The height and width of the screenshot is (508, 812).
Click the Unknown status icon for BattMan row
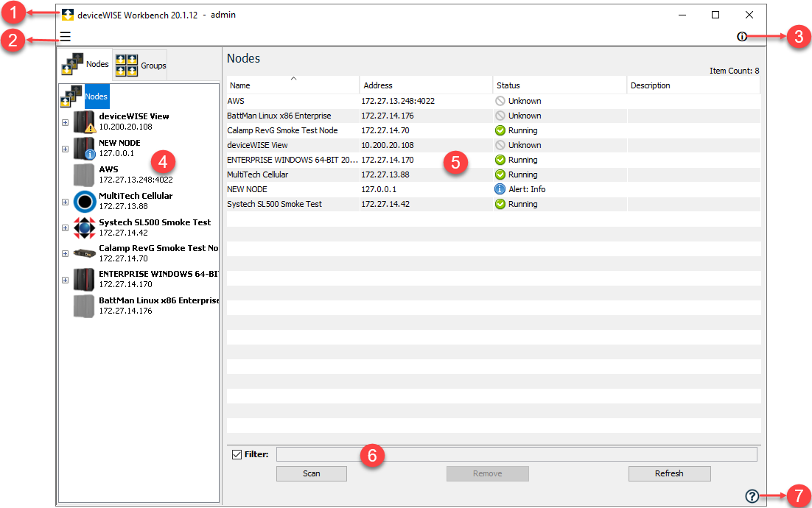[x=500, y=116]
